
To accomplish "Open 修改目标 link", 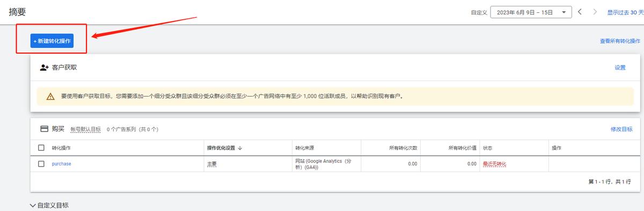I will tap(621, 129).
